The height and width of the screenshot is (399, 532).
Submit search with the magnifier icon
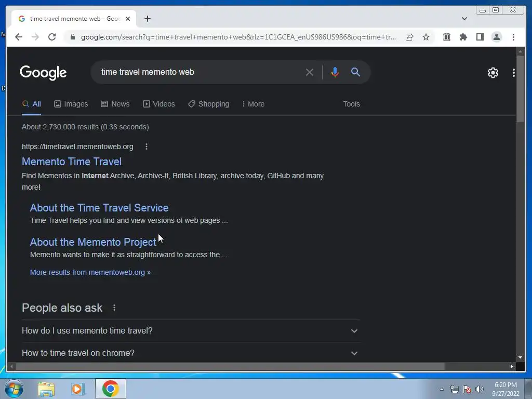355,72
